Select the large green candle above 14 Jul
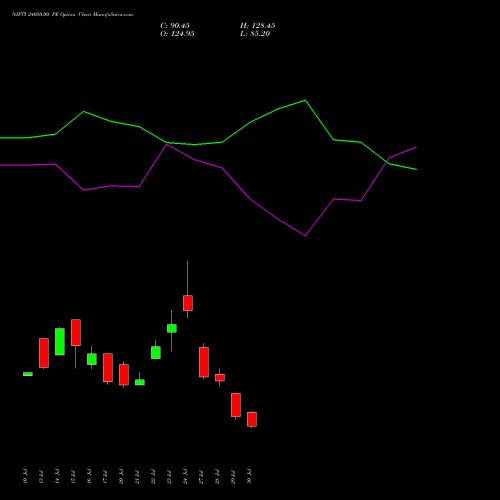 click(60, 342)
